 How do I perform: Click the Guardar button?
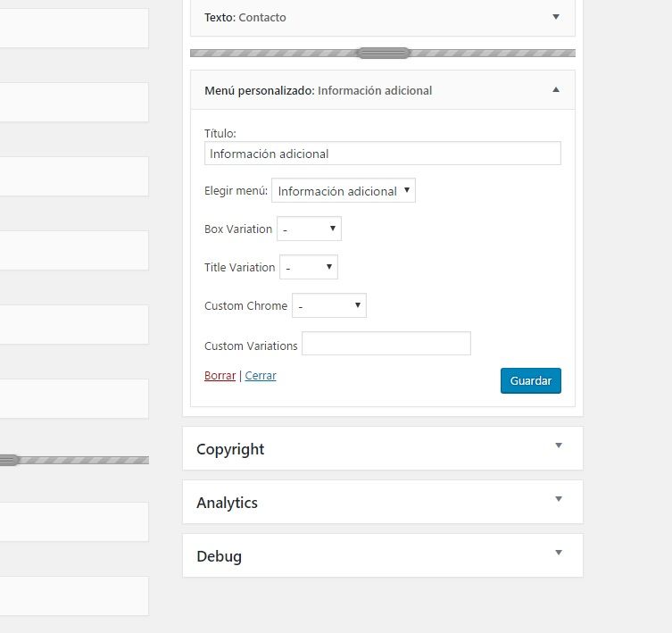point(531,380)
